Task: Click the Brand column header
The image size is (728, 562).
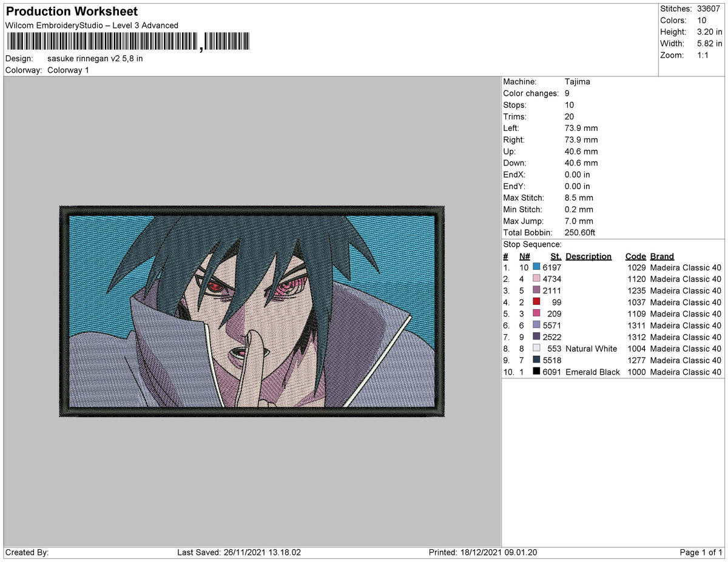Action: point(662,256)
